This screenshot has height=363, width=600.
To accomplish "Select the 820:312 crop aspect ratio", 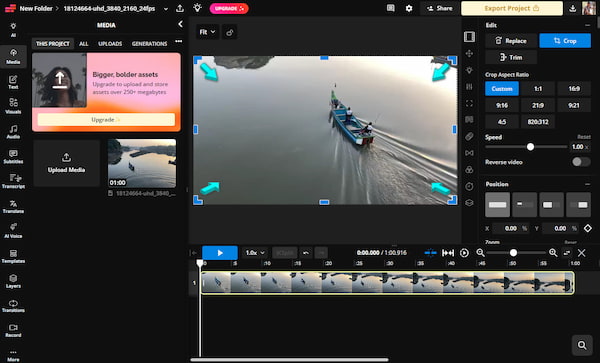I will [x=538, y=122].
